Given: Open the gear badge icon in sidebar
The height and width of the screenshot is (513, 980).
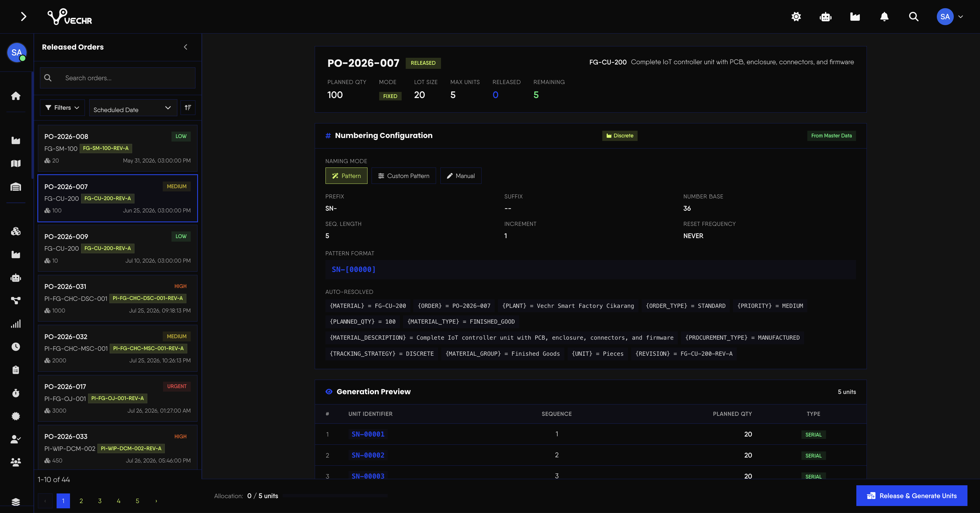Looking at the screenshot, I should [x=15, y=416].
